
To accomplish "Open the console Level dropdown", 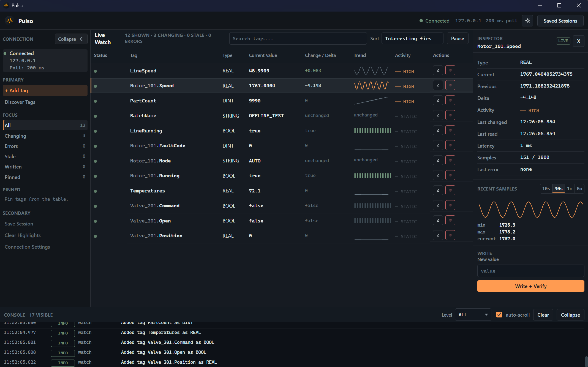I will click(473, 315).
